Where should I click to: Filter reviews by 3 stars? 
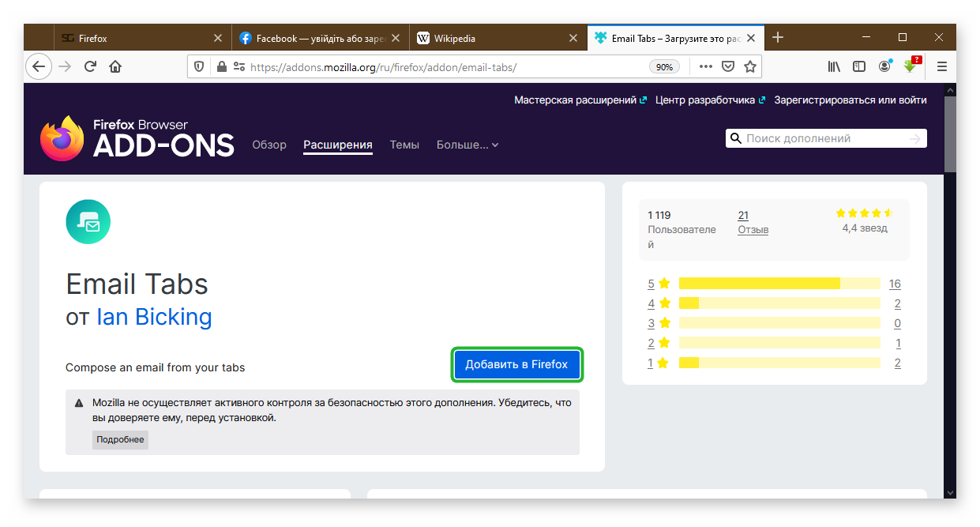pyautogui.click(x=659, y=323)
